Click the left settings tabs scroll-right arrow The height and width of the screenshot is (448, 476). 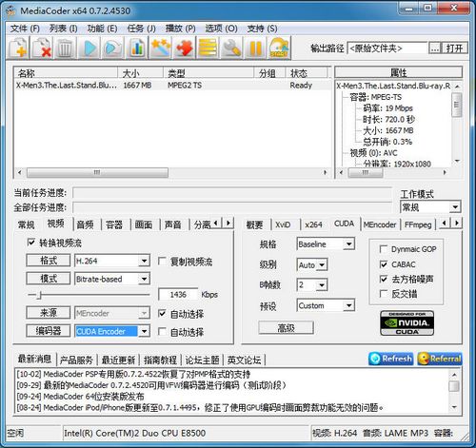[228, 224]
